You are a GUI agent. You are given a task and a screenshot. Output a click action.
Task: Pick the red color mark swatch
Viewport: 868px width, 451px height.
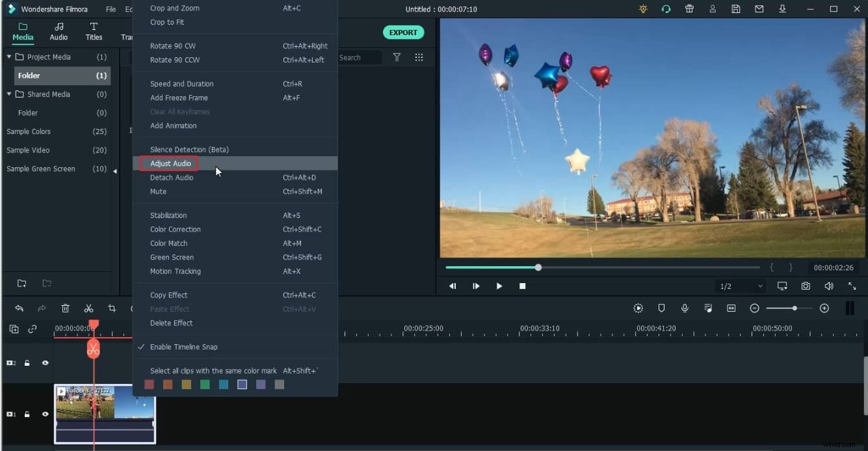149,385
